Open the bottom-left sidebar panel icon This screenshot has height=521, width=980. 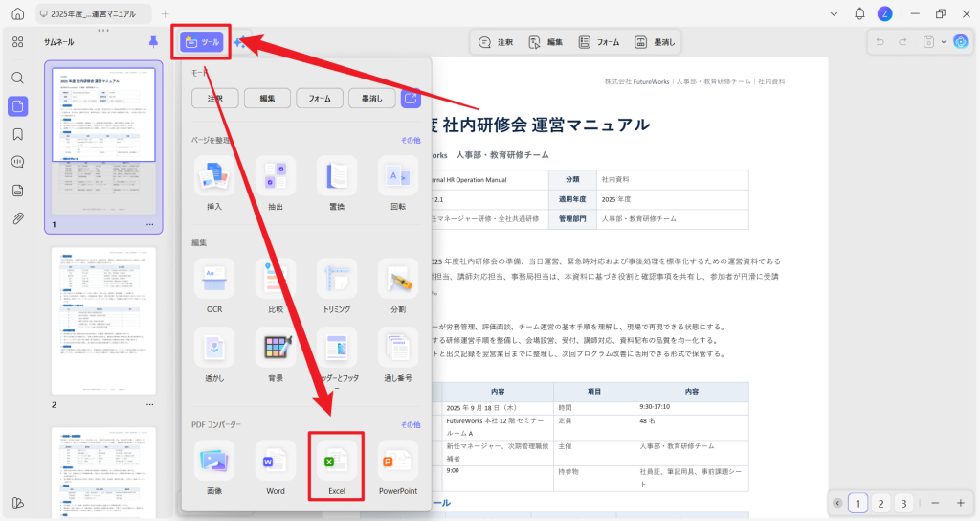(x=18, y=502)
